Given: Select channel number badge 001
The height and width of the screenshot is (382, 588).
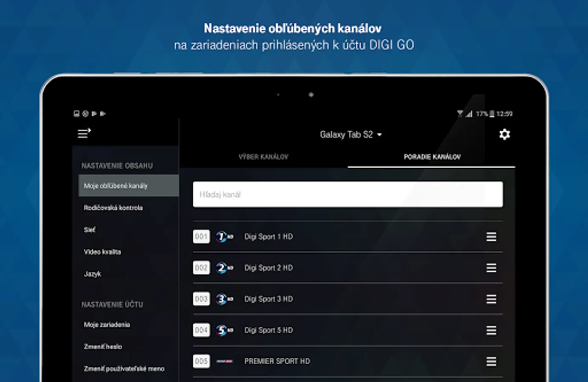Looking at the screenshot, I should (x=201, y=237).
